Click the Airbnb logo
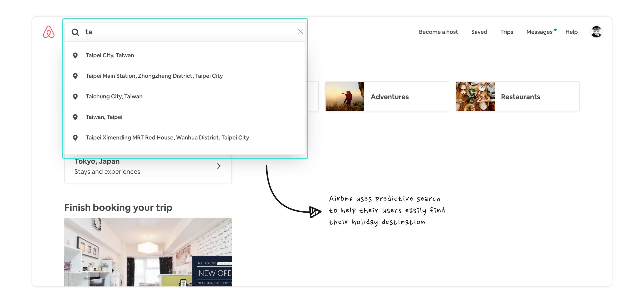 (49, 32)
